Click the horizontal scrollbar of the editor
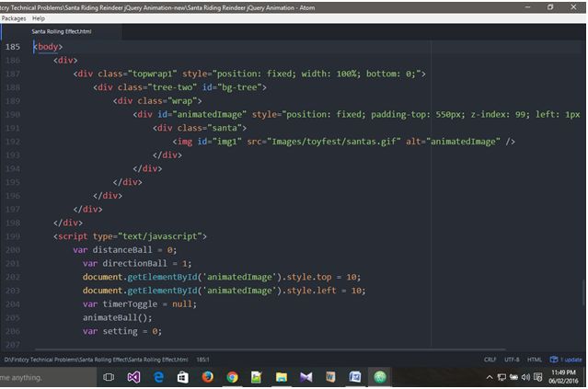This screenshot has height=389, width=588. click(269, 349)
